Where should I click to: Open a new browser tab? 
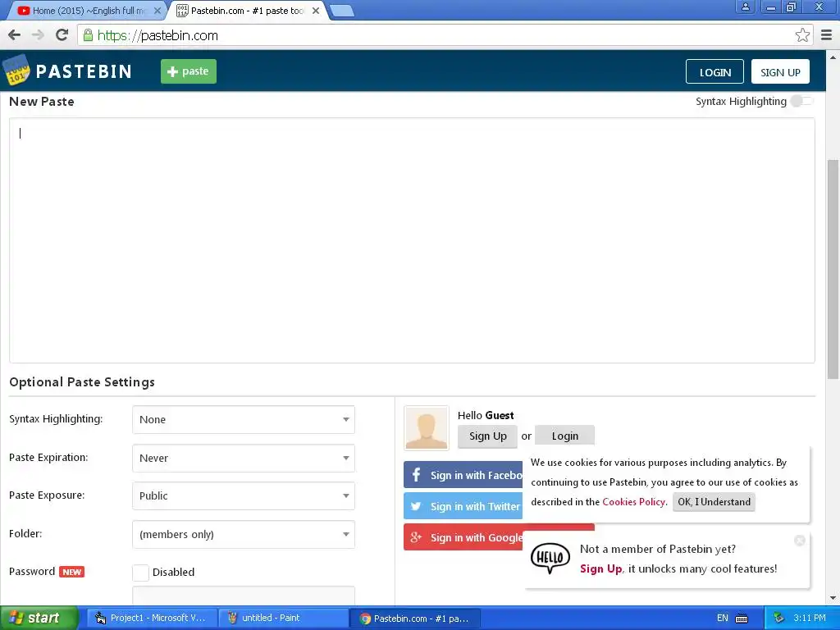tap(341, 11)
